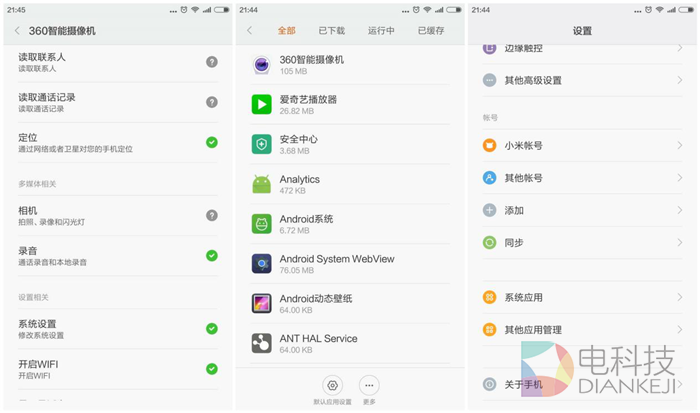Open 边缘触控 settings icon
Viewport: 700px width, 413px height.
point(490,48)
